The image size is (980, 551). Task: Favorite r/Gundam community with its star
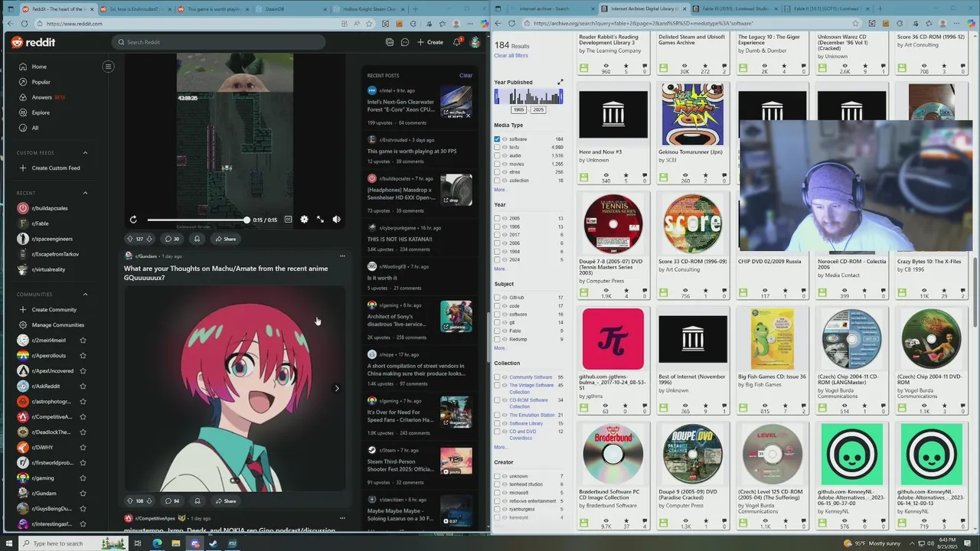[83, 494]
